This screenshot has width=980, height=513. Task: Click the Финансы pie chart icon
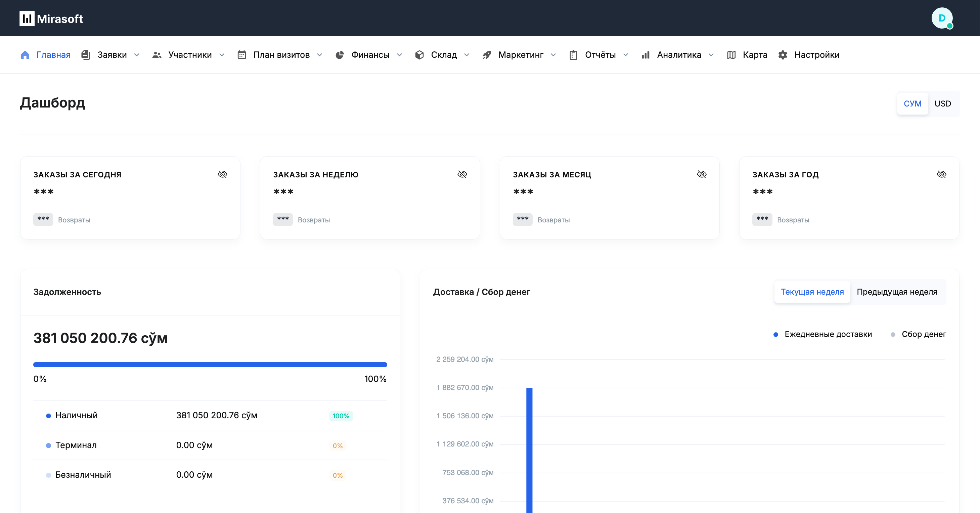[x=340, y=55]
